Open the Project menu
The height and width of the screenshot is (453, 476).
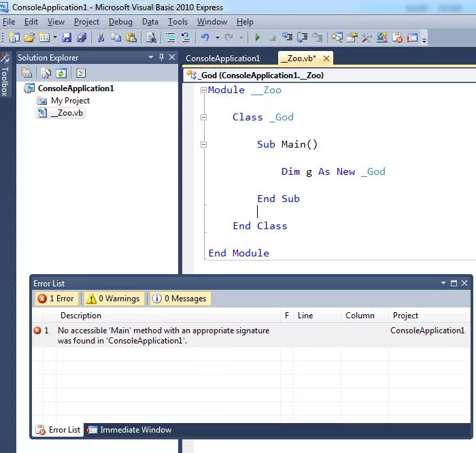tap(86, 22)
